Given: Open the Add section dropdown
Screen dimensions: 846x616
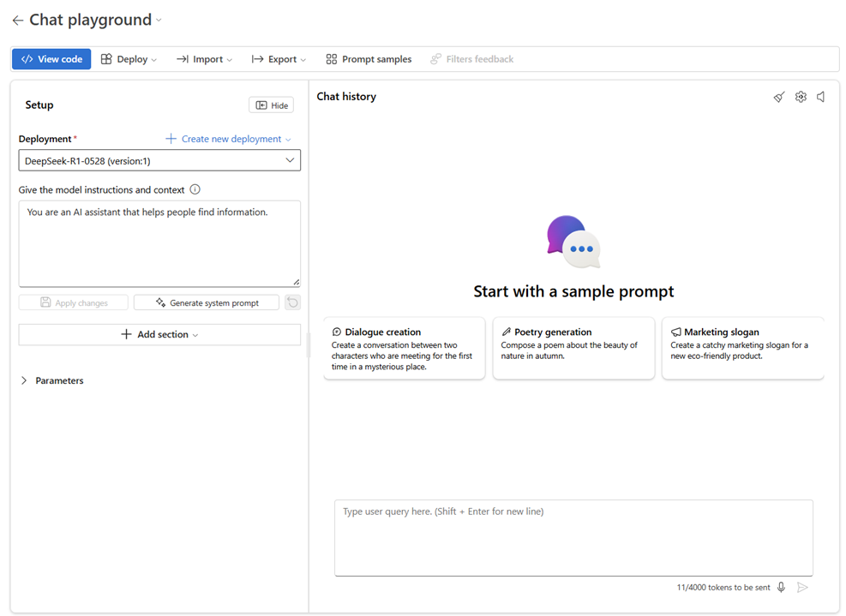Looking at the screenshot, I should point(159,334).
